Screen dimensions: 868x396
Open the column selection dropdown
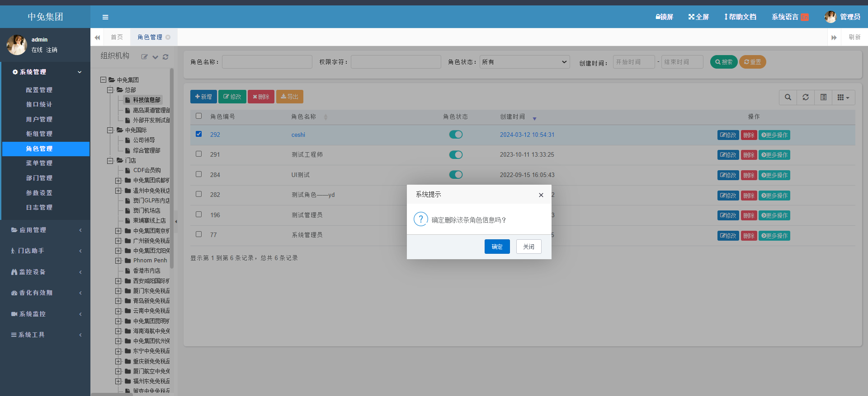tap(843, 97)
